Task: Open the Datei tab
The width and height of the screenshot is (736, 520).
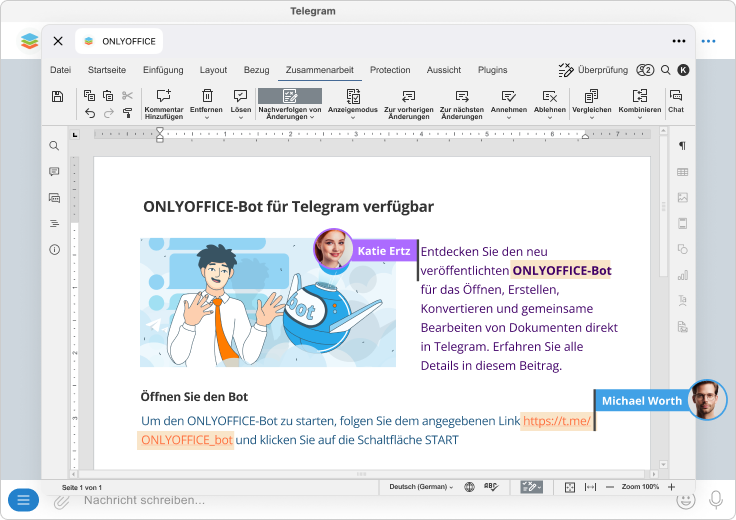Action: 61,70
